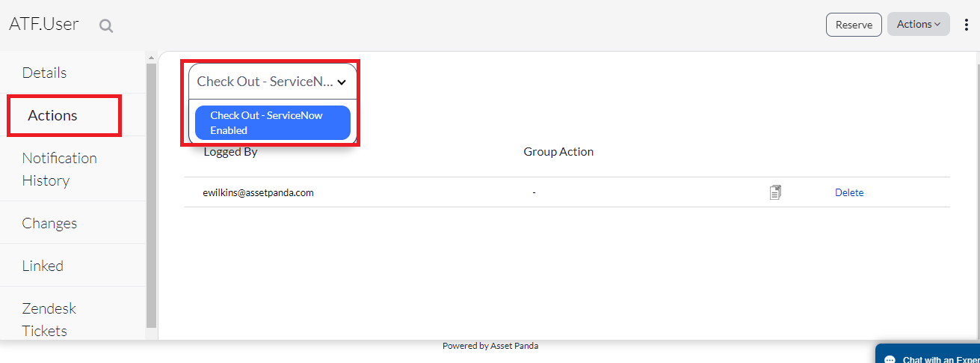
Task: Click the sidebar scroll up arrow
Action: (x=152, y=58)
